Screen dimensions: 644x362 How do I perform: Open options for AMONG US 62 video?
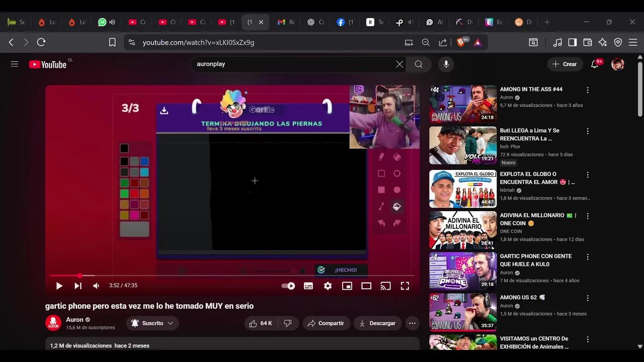point(587,298)
